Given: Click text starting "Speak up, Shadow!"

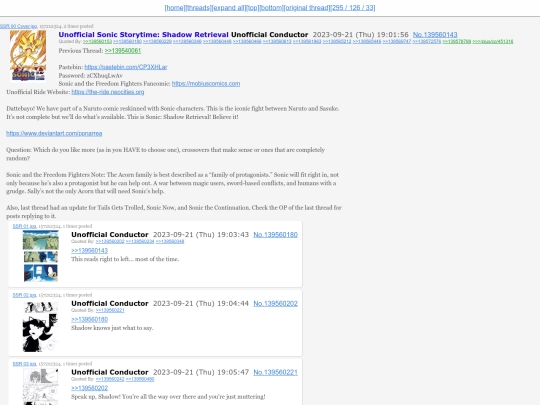Looking at the screenshot, I should (168, 397).
